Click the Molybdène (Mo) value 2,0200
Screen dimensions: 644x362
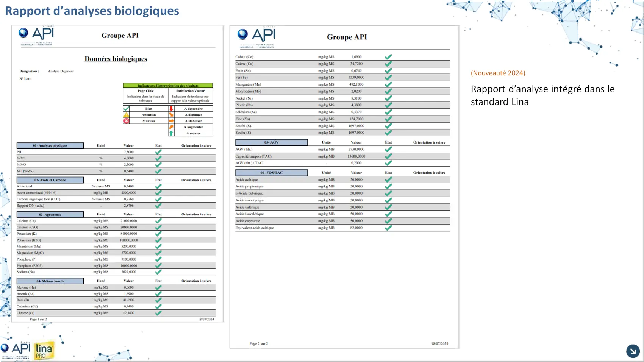point(356,91)
